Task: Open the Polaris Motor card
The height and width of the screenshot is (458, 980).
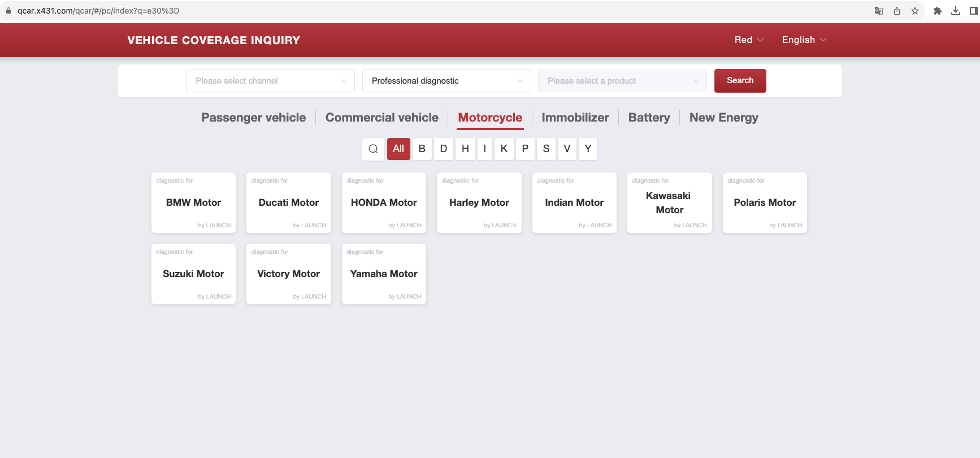Action: point(765,202)
